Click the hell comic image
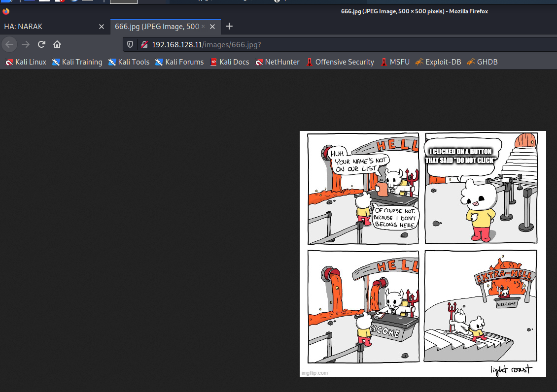 423,254
